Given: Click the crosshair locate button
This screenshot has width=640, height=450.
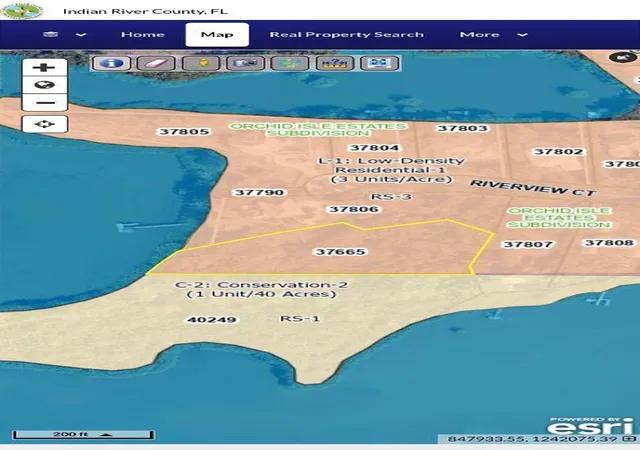Looking at the screenshot, I should (x=44, y=124).
